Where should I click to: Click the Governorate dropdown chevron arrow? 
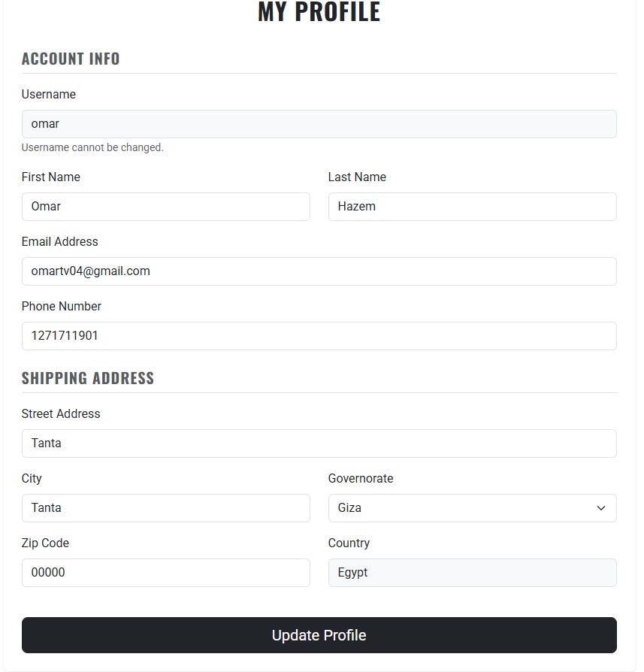point(600,508)
